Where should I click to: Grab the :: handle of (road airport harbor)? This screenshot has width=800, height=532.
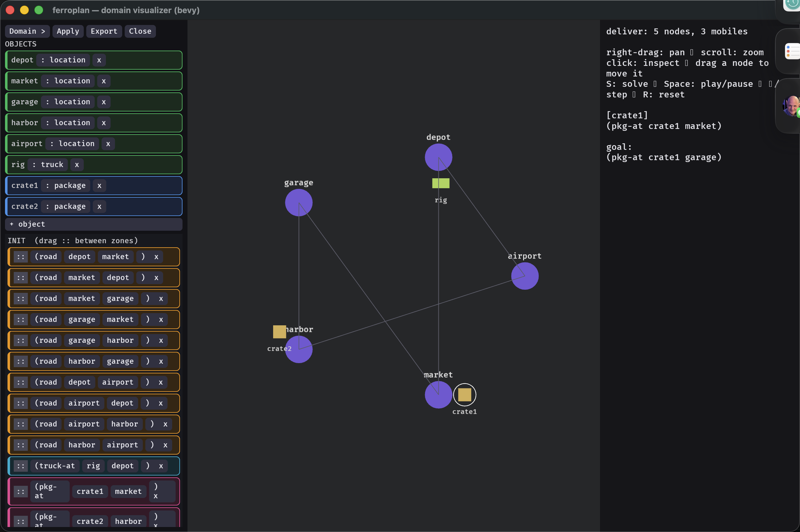click(x=21, y=424)
